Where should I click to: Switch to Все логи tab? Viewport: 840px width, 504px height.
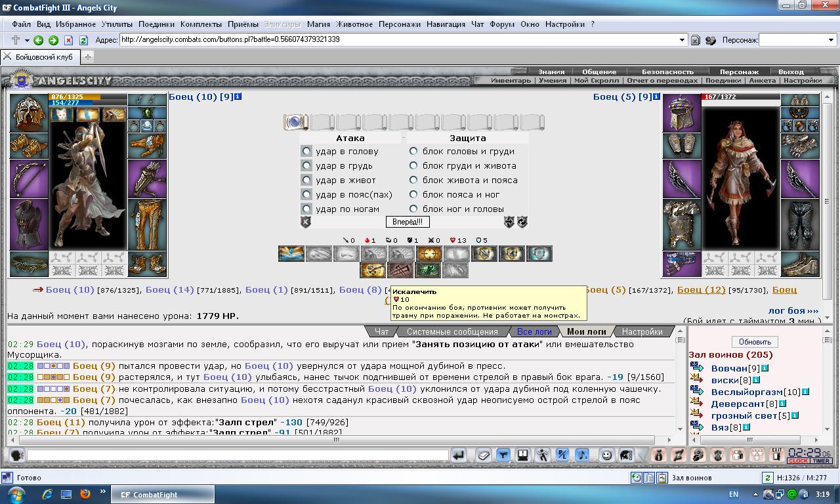click(x=534, y=332)
